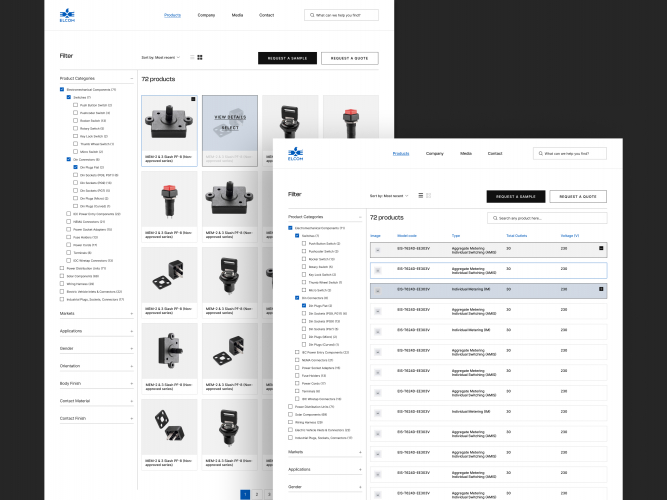667x500 pixels.
Task: Sort list by the Voltage (V) column header
Action: 570,236
